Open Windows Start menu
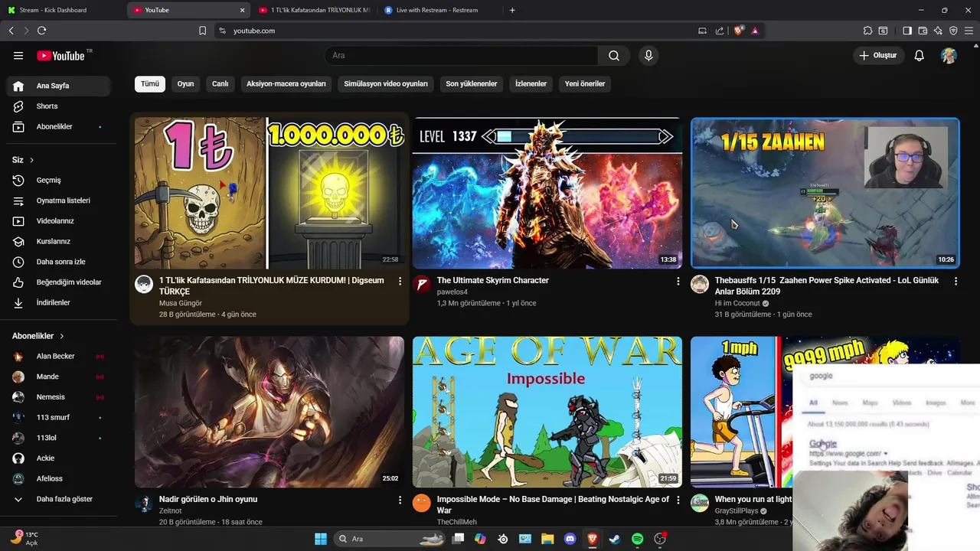This screenshot has height=551, width=980. tap(321, 539)
